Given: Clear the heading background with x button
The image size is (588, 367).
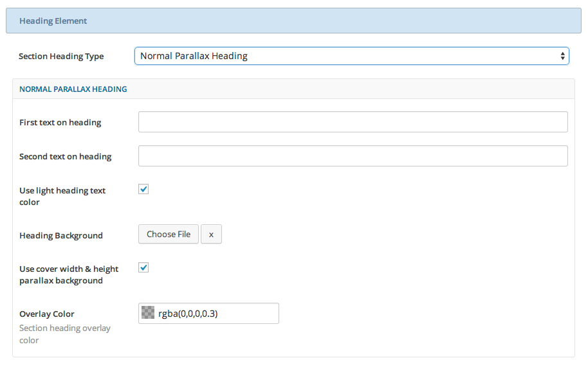Looking at the screenshot, I should pyautogui.click(x=211, y=235).
